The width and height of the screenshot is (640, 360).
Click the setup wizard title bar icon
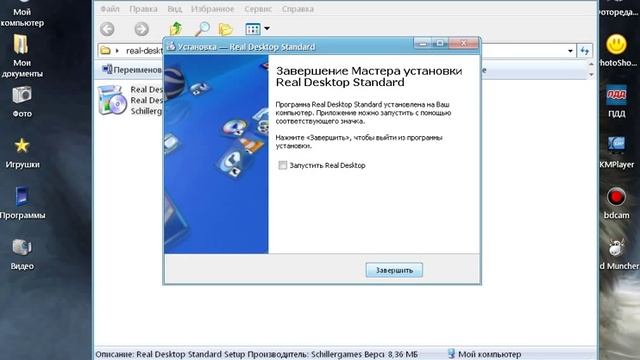click(171, 47)
